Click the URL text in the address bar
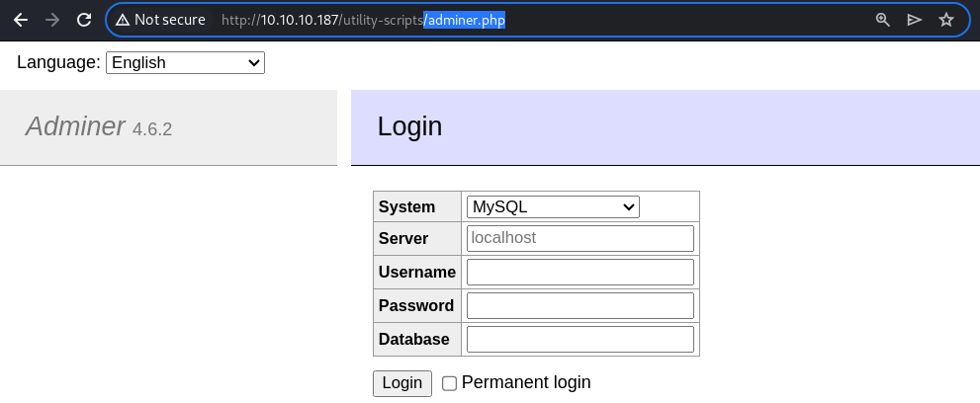The width and height of the screenshot is (980, 403). 363,20
